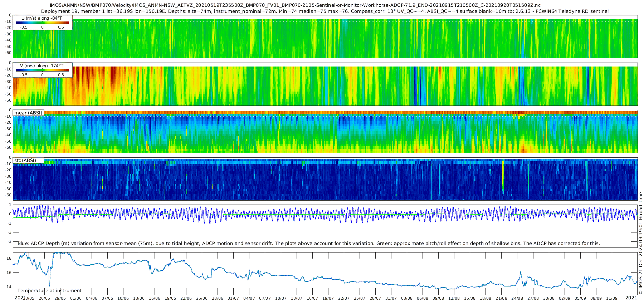Click the 'V (m/s) along -174°T' legend title
Screen dimensions: 644x304
click(x=42, y=66)
